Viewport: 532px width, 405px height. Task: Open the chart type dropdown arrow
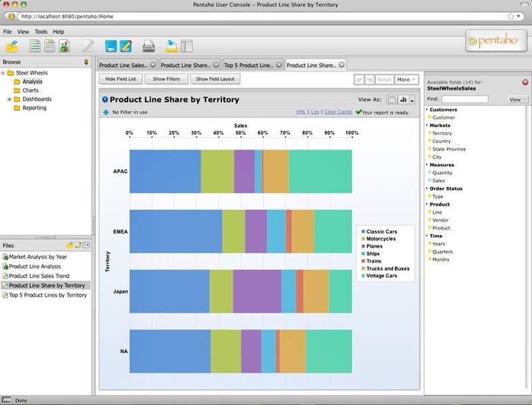[413, 100]
